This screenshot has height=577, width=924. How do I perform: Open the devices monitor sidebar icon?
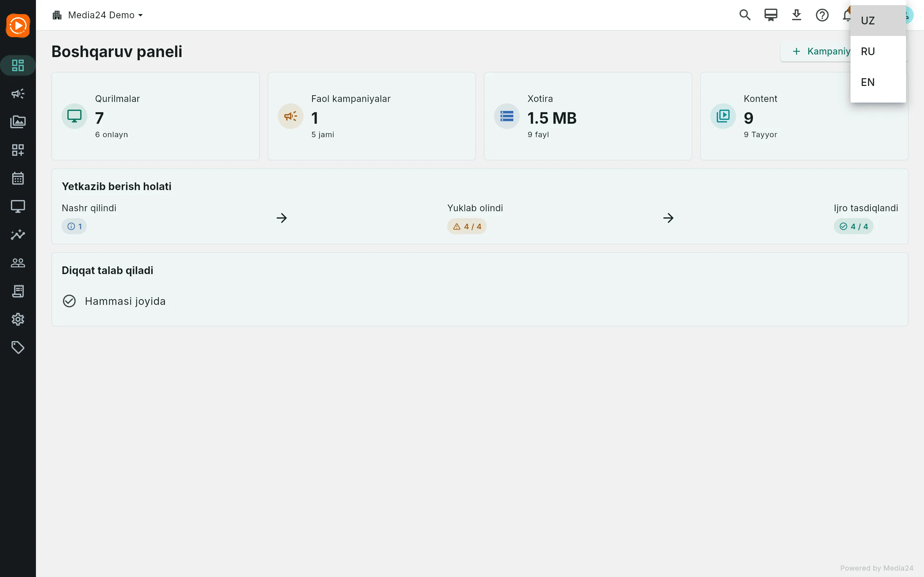click(18, 206)
